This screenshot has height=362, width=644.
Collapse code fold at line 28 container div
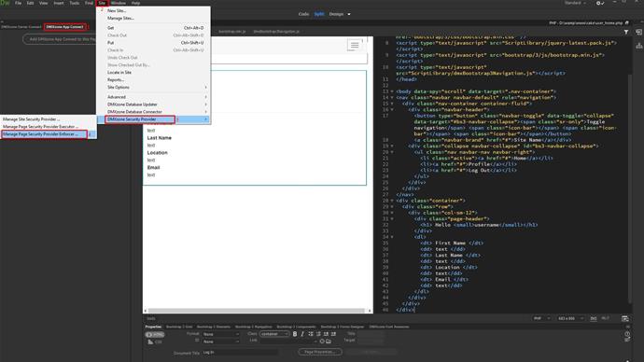coord(392,201)
